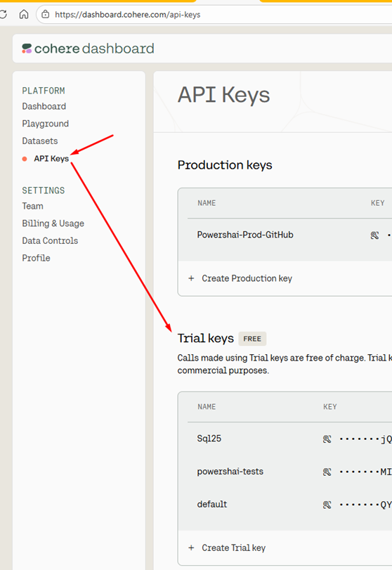Select API Keys in sidebar
The width and height of the screenshot is (392, 570).
51,159
